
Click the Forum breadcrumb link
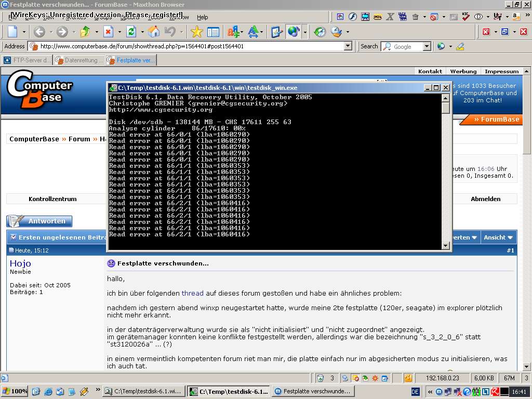(x=79, y=139)
